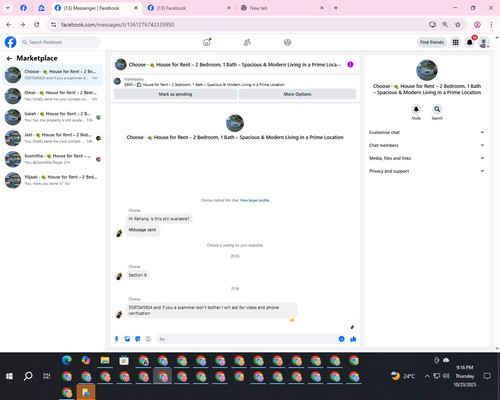Open the Marketplace listing link under chat header
The width and height of the screenshot is (500, 400).
pos(204,85)
